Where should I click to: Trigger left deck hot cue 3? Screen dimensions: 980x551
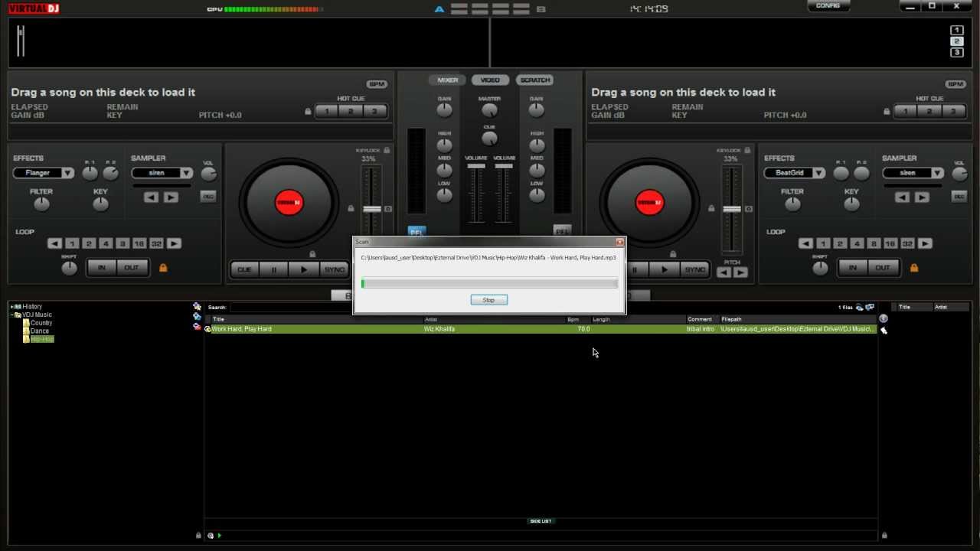[374, 112]
